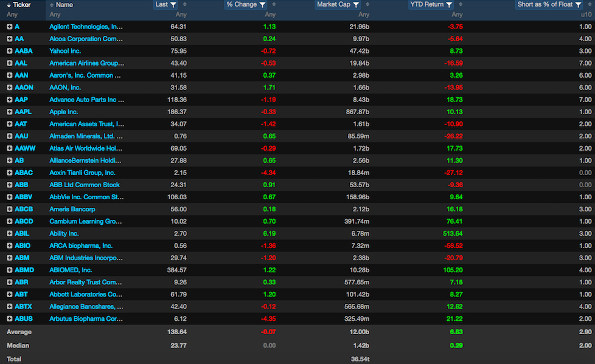The width and height of the screenshot is (595, 364).
Task: Open the Short as % of Float filter funnel
Action: [x=578, y=4]
